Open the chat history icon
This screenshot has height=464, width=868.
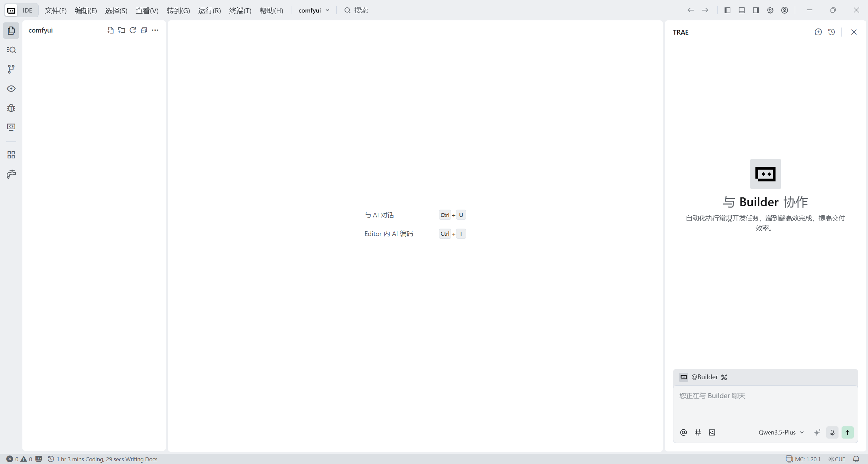click(x=831, y=32)
